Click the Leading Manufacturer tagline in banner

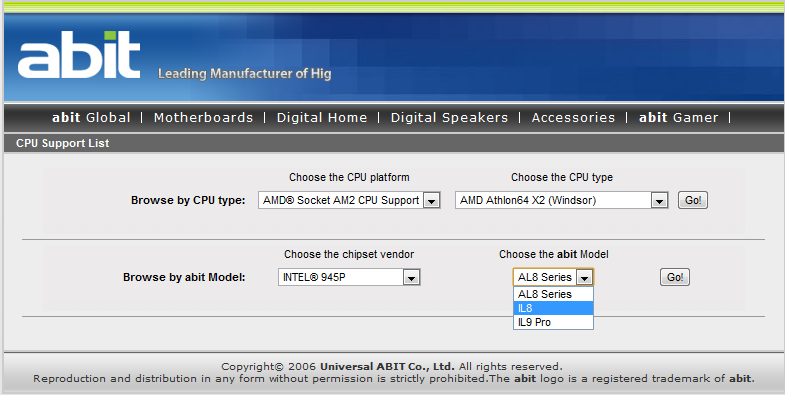244,74
